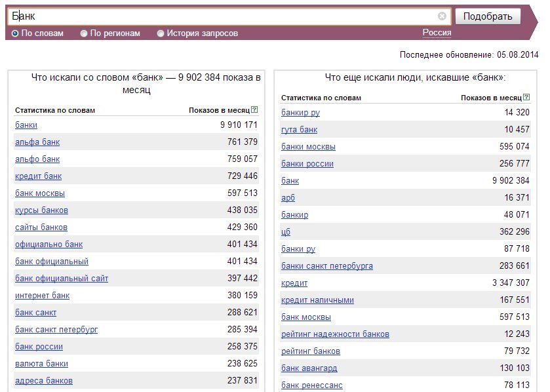Screen dimensions: 550x392
Task: Open the "кредит наличными" related query
Action: (x=317, y=300)
